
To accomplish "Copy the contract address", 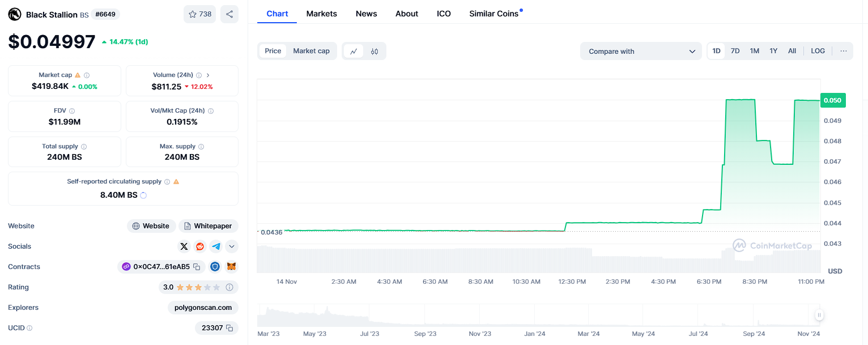I will [x=197, y=267].
